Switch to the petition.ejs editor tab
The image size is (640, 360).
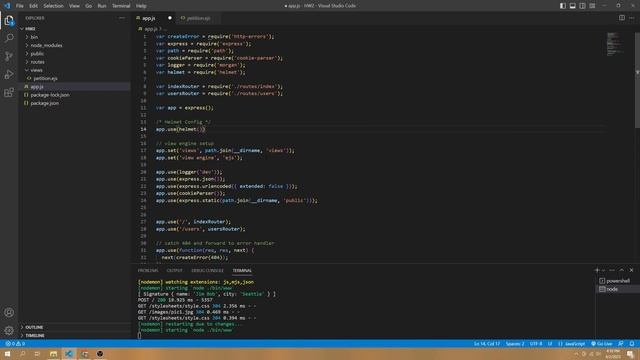pyautogui.click(x=198, y=18)
